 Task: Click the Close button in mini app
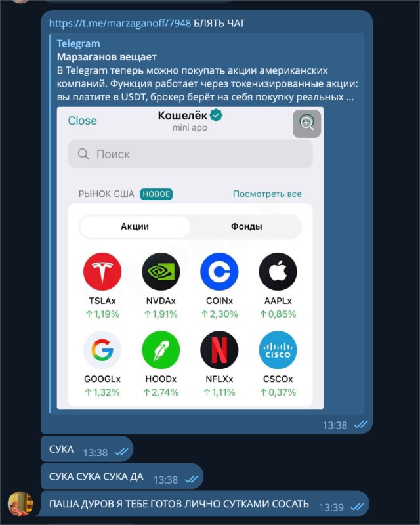[x=83, y=121]
